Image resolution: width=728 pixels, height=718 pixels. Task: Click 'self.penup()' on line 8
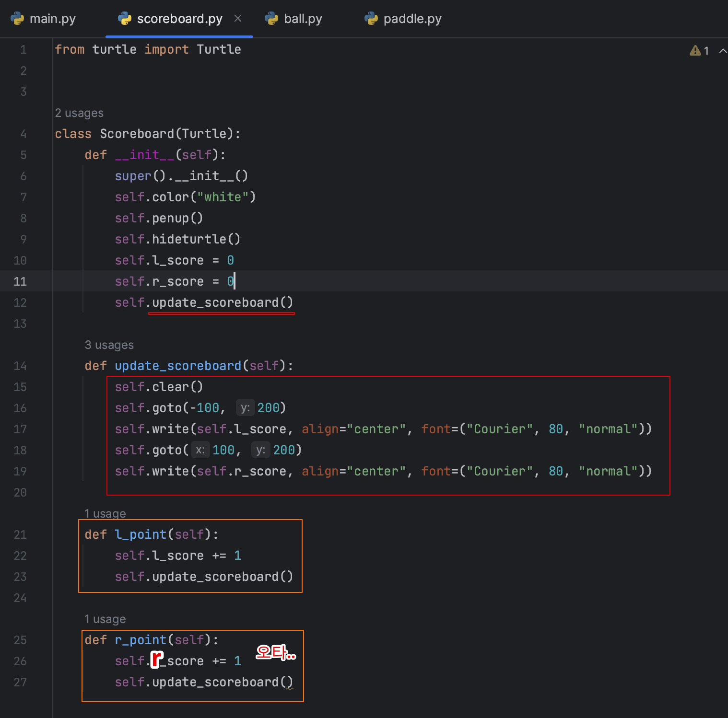click(x=159, y=218)
